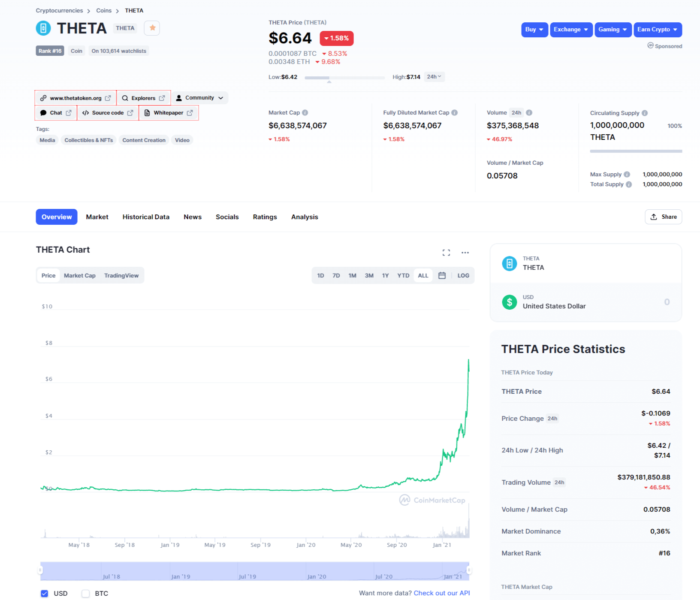Add THETA to watchlist with the star icon
Image resolution: width=700 pixels, height=600 pixels.
pos(152,28)
